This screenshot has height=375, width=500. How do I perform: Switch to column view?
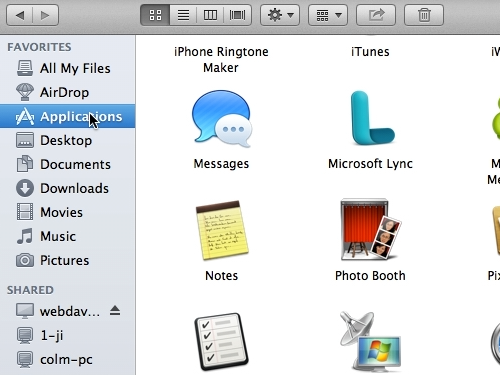[210, 15]
